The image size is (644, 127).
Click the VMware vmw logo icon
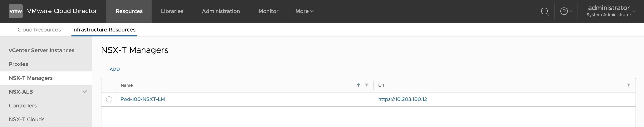(16, 11)
